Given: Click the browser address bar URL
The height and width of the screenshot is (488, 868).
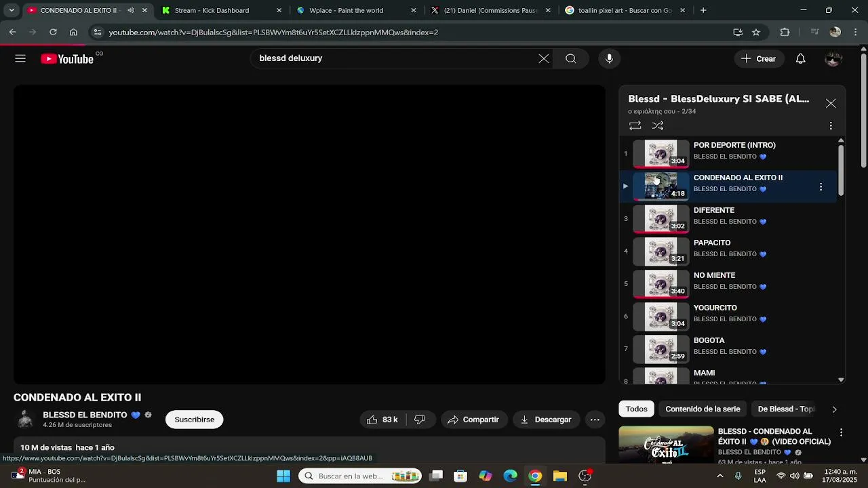Looking at the screenshot, I should (273, 32).
